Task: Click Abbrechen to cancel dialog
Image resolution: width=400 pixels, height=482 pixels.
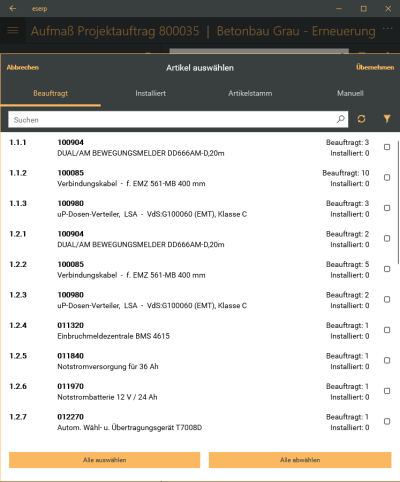Action: (23, 67)
